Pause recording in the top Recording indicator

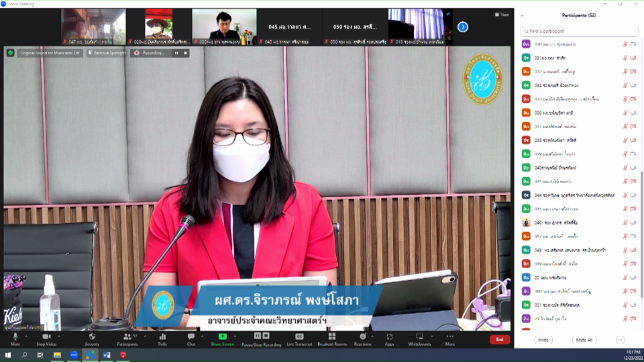point(176,53)
